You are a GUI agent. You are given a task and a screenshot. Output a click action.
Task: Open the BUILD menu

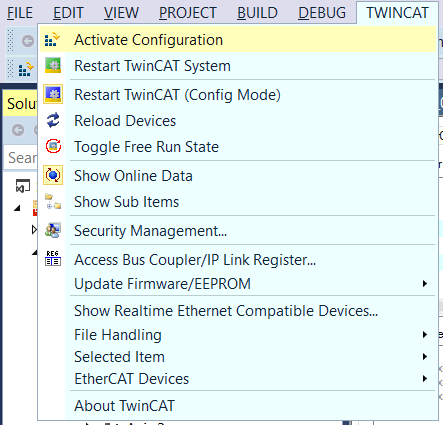[257, 13]
